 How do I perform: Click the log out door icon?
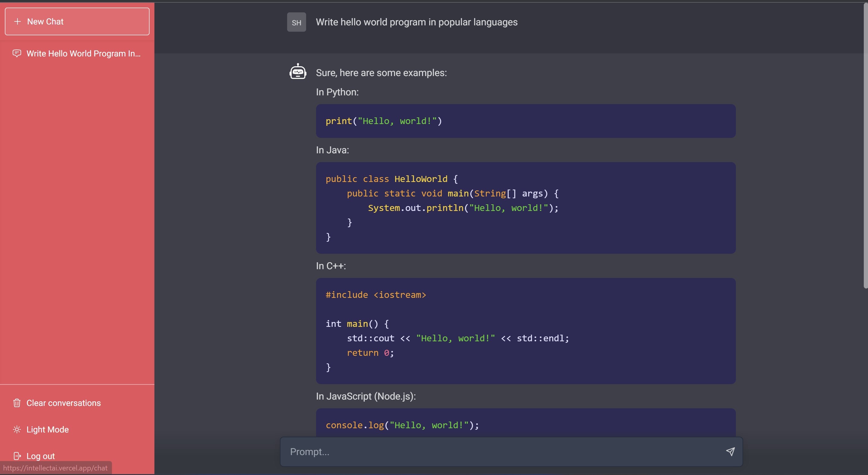[17, 456]
